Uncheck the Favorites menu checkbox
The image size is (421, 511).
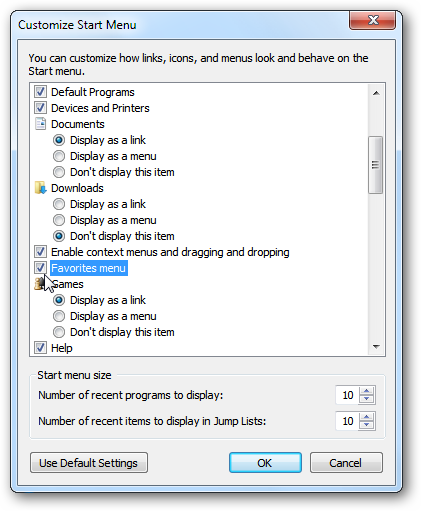click(x=40, y=268)
